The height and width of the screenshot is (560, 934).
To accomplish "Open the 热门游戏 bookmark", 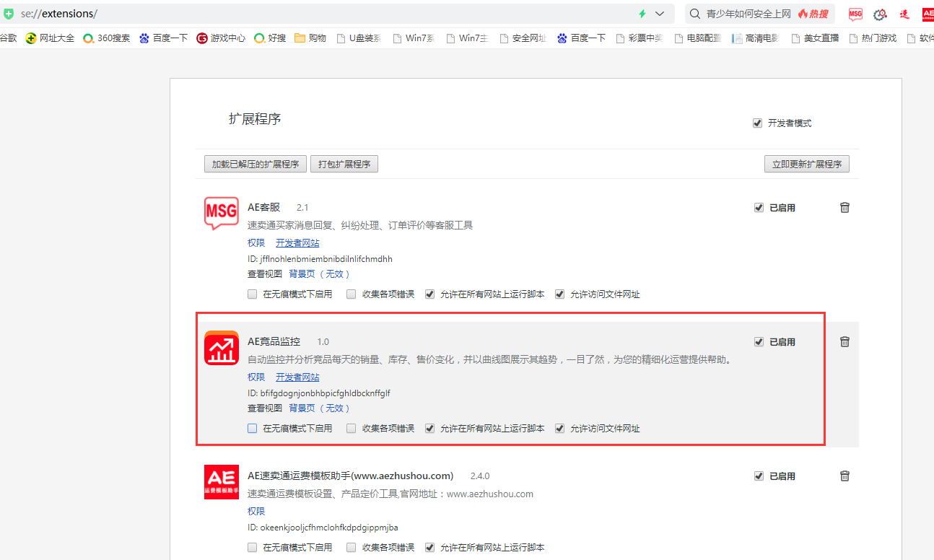I will click(873, 38).
